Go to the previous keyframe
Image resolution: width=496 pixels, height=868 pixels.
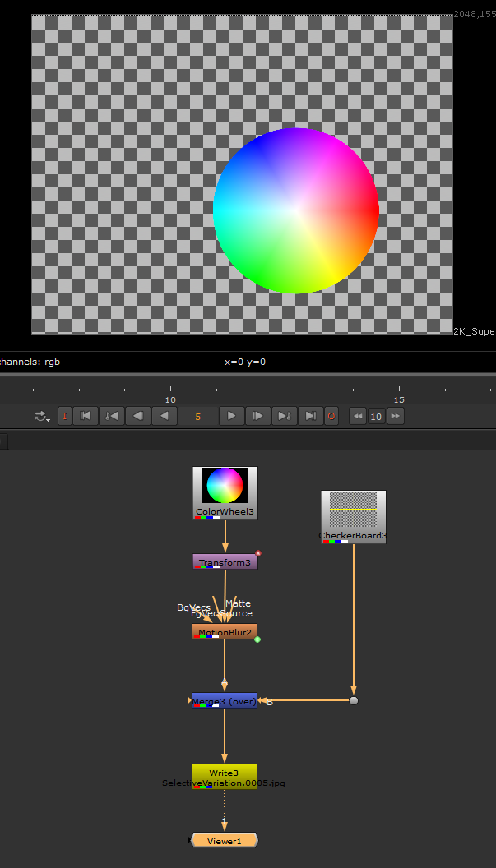click(111, 416)
